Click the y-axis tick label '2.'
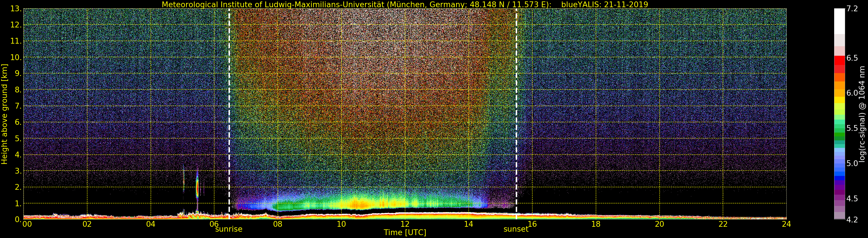868x238 pixels. coord(18,187)
